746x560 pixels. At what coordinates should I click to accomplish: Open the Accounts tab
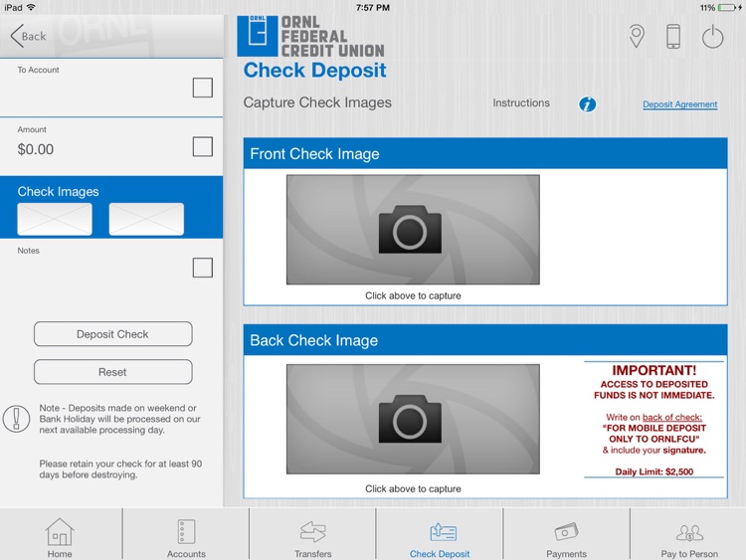click(186, 538)
